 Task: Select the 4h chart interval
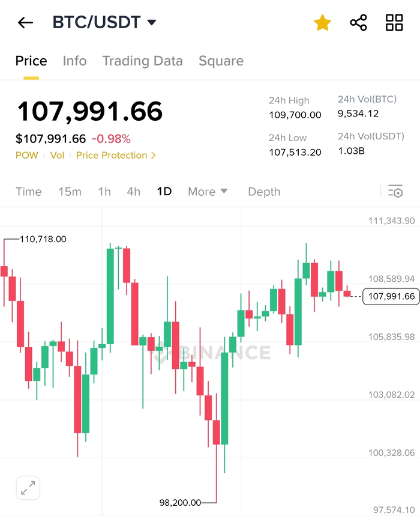coord(133,192)
